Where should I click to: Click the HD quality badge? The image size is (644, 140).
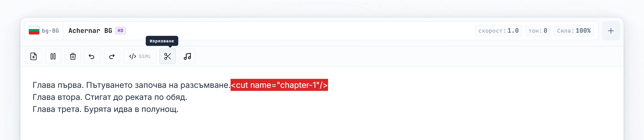[x=120, y=31]
